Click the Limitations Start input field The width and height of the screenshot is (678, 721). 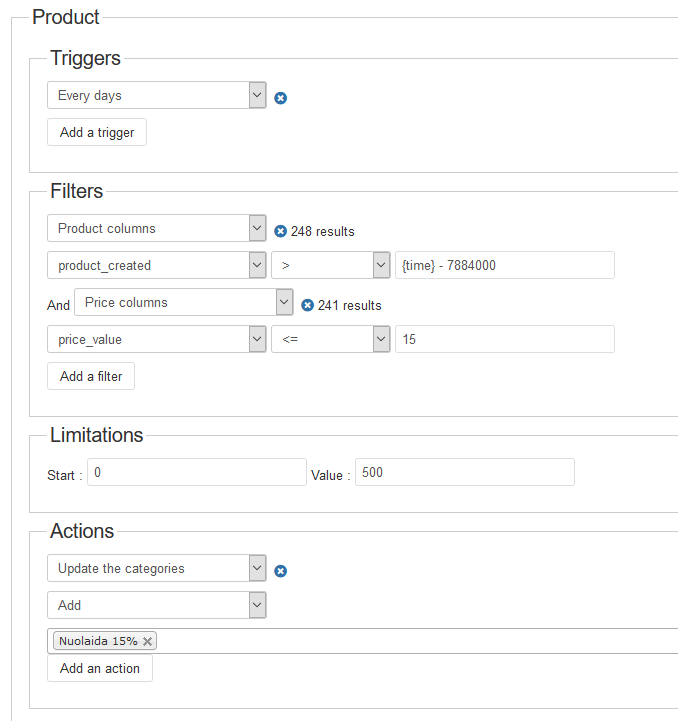[x=196, y=472]
